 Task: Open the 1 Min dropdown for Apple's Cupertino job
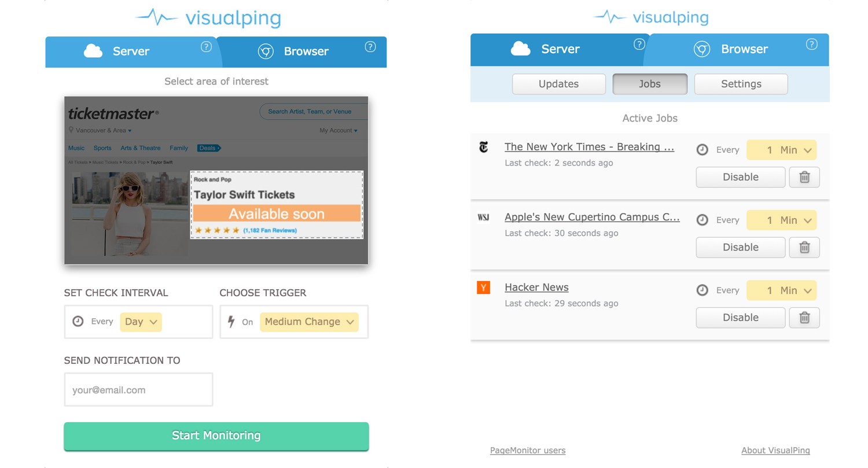coord(781,220)
